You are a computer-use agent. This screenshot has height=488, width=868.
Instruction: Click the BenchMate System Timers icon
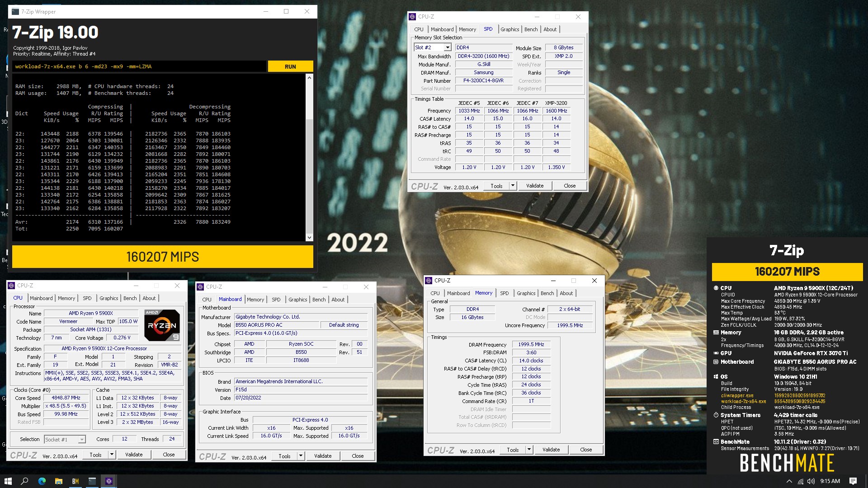click(x=716, y=415)
